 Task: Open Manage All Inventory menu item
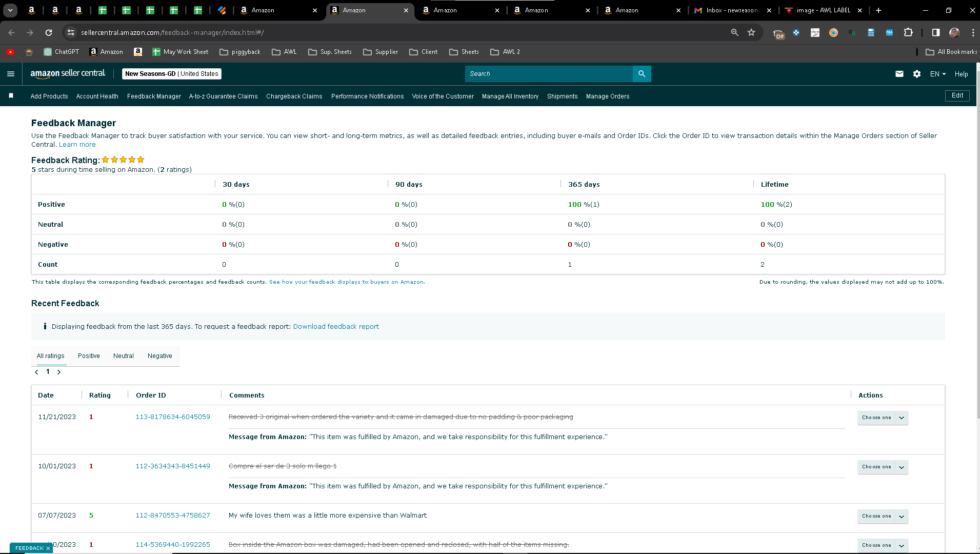click(510, 96)
